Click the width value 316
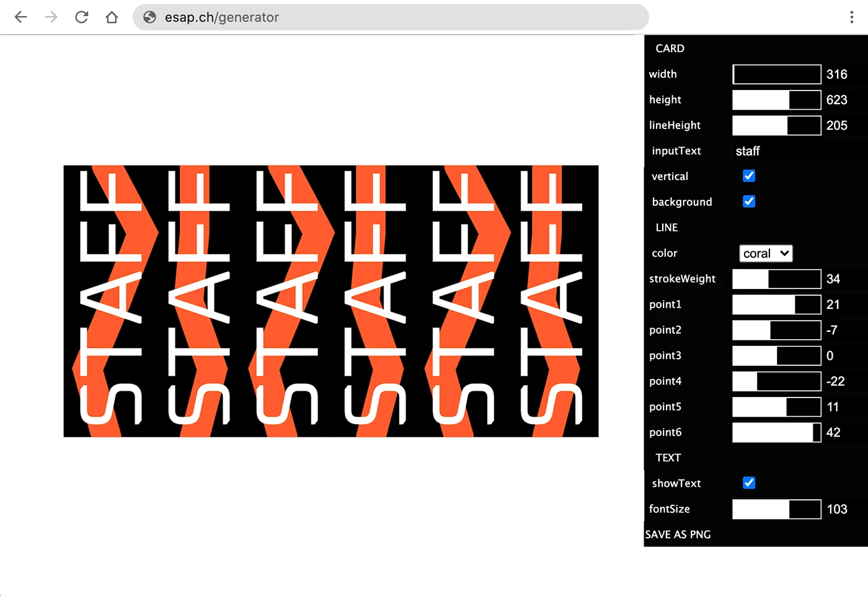 tap(836, 74)
